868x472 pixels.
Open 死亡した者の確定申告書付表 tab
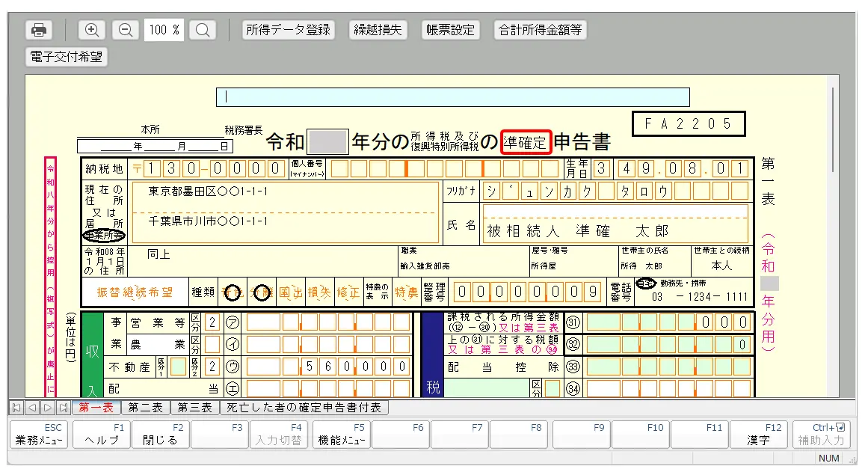[304, 408]
